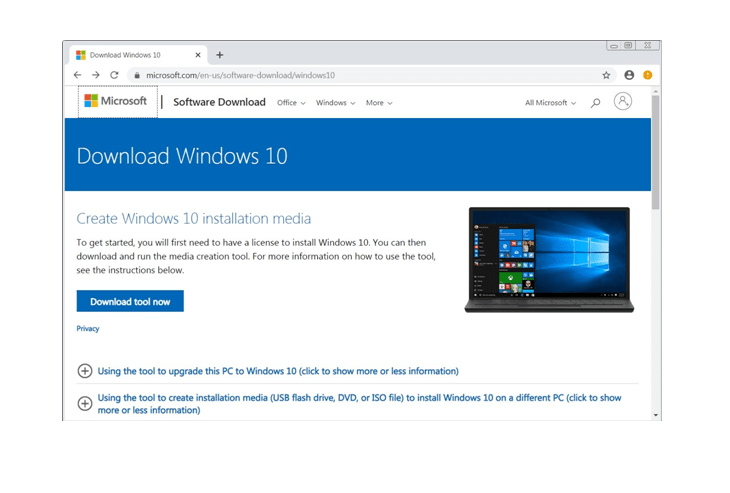This screenshot has height=493, width=730.
Task: Open Using the tool to create installation media link
Action: (x=359, y=404)
